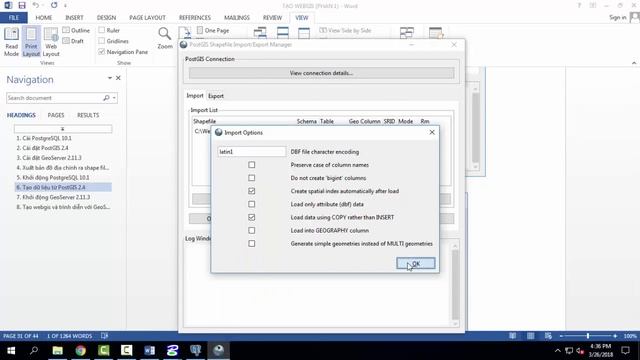Toggle Preserve case of column names

(251, 165)
